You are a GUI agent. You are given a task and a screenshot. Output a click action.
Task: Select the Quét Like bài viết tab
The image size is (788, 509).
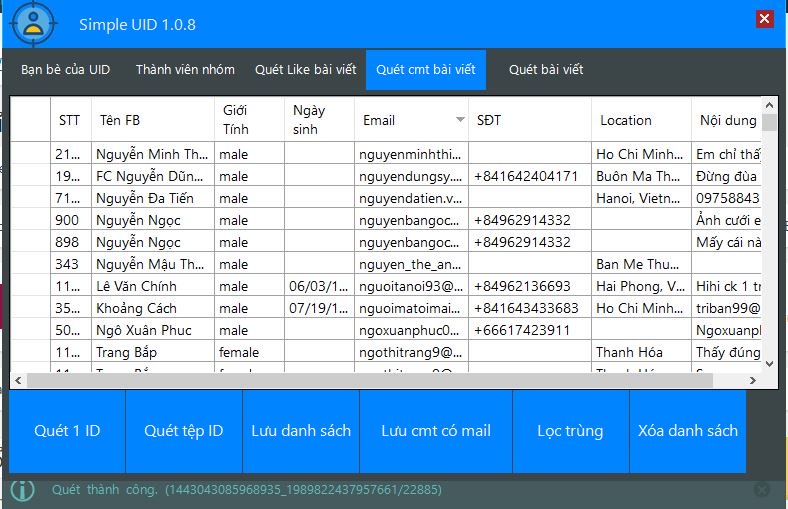[306, 69]
